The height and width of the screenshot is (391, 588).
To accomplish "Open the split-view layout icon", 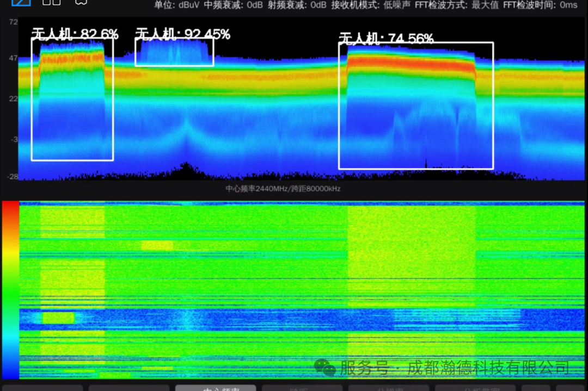I will click(52, 2).
